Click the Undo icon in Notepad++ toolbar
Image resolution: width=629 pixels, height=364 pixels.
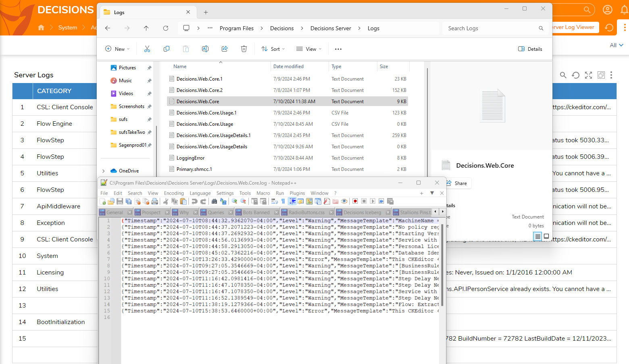click(x=194, y=201)
